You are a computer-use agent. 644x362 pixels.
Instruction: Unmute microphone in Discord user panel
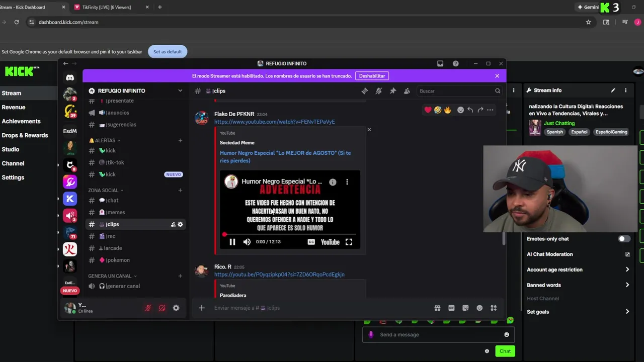148,308
